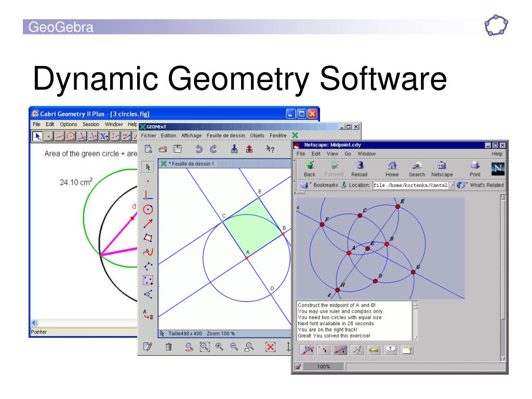Select the A to B rename tool
This screenshot has width=532, height=399.
click(x=148, y=314)
